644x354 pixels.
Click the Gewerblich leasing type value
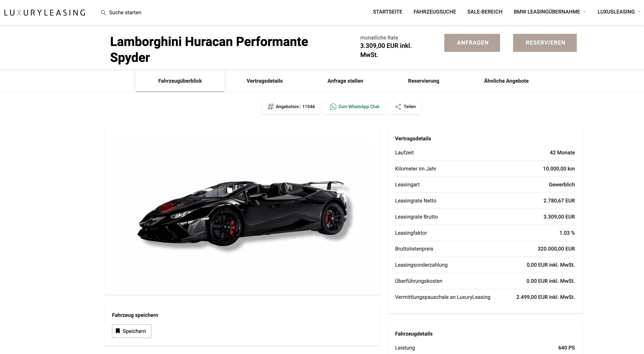tap(562, 185)
